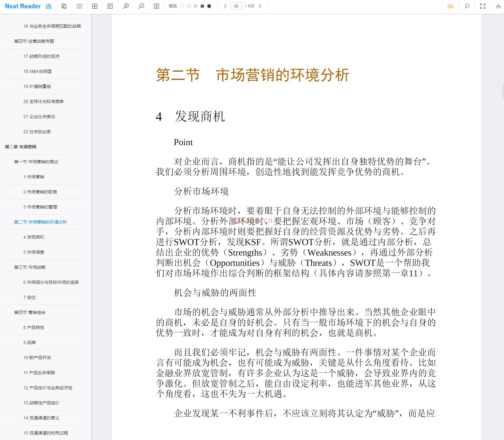Click the Neat Reader logo text
Image resolution: width=504 pixels, height=440 pixels.
click(23, 6)
